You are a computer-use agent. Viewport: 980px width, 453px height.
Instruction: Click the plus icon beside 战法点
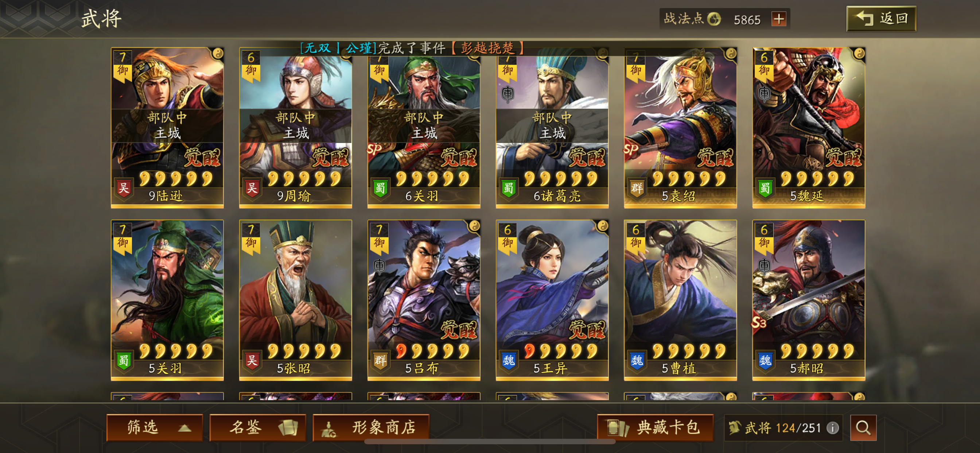(x=778, y=19)
